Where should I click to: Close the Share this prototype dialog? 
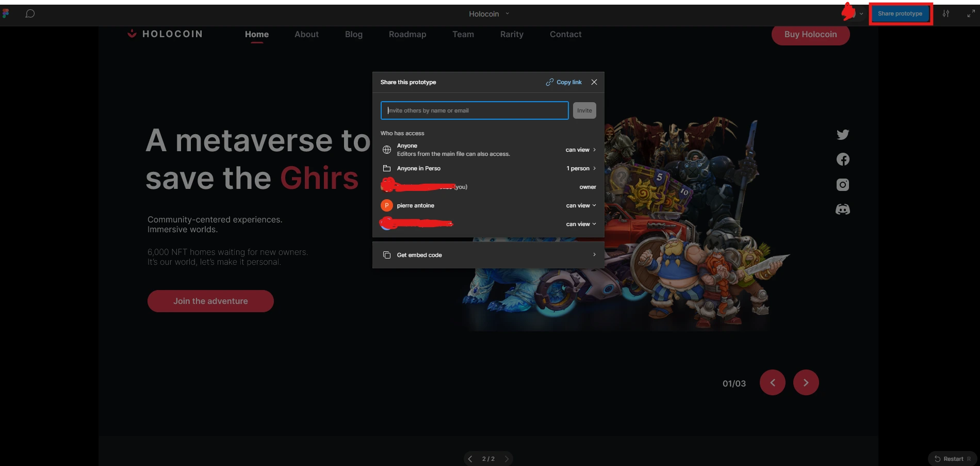(x=594, y=82)
